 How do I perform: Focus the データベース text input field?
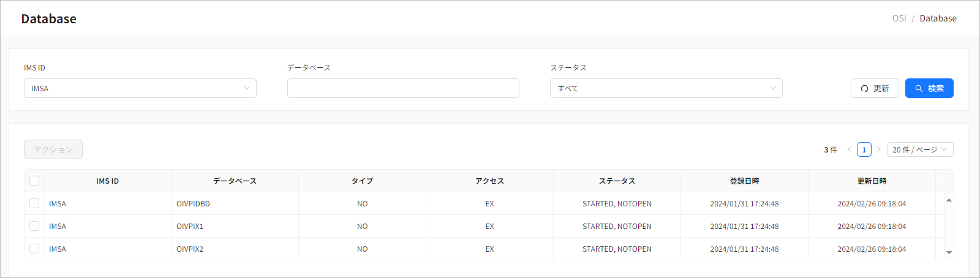pos(403,88)
